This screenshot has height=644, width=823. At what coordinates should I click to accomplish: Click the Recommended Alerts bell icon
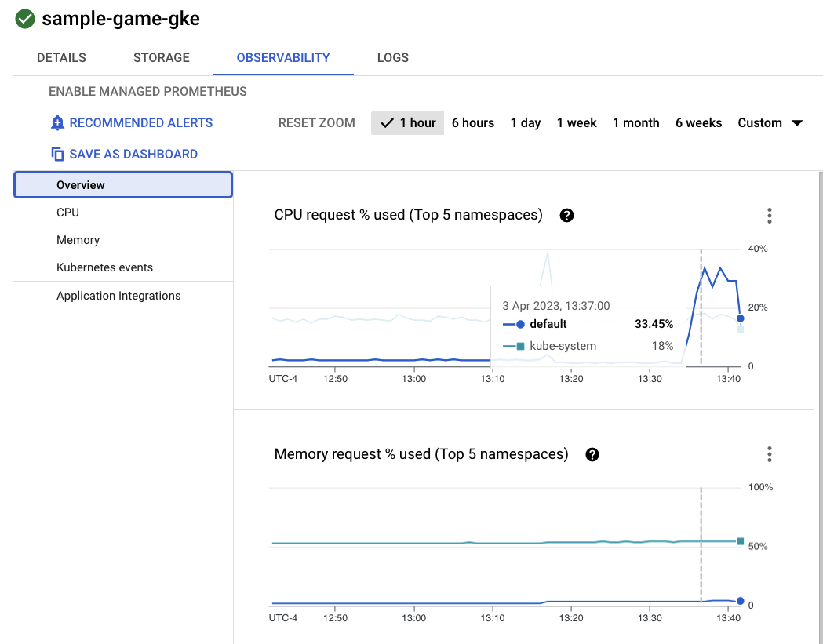click(57, 123)
